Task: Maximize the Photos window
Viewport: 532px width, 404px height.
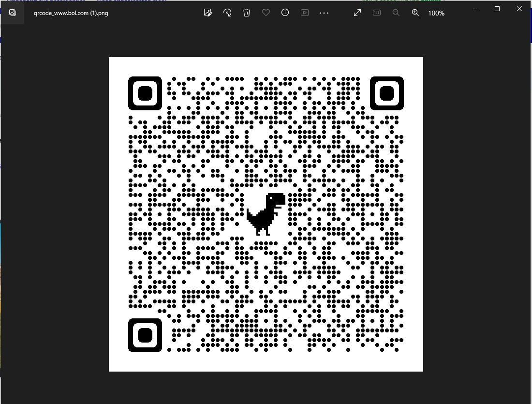Action: coord(497,9)
